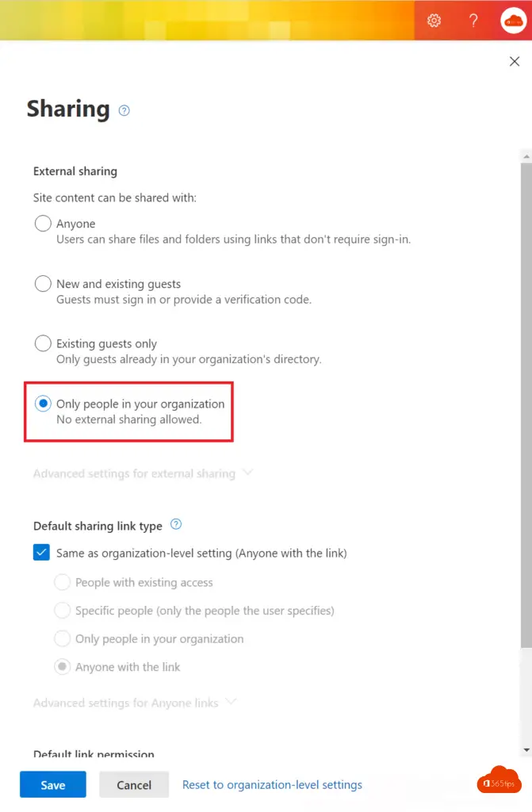The image size is (532, 812).
Task: Close the Sharing panel
Action: (514, 62)
